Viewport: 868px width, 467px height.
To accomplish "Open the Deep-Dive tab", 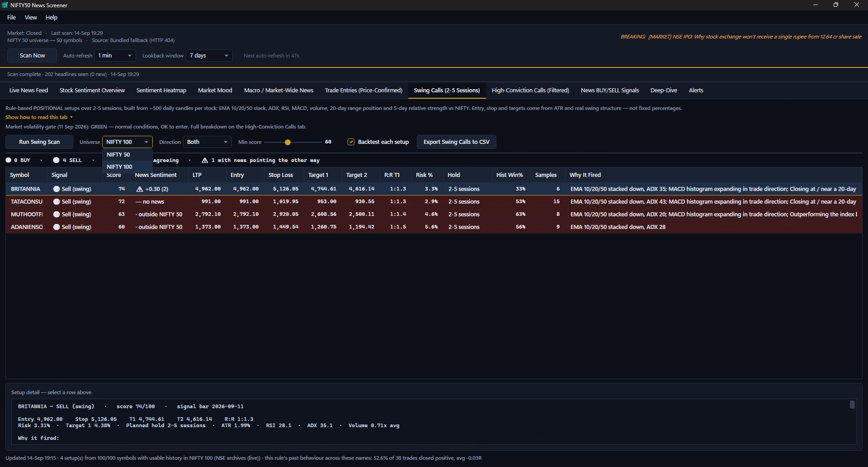I will (664, 91).
